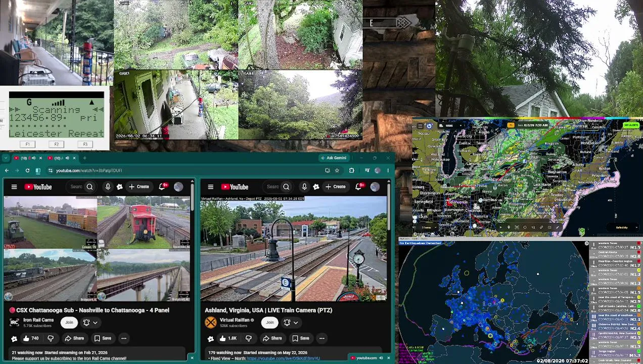Open Chrome tab search dropdown arrow

click(7, 158)
